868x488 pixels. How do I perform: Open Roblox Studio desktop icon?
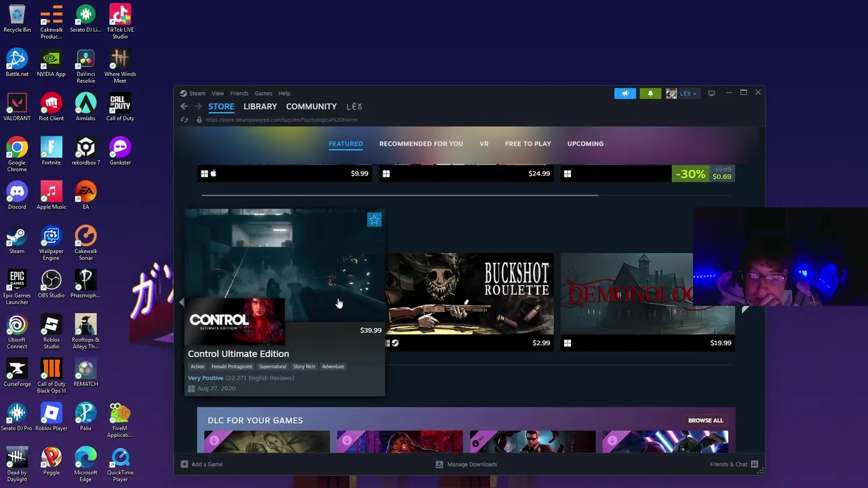[x=52, y=331]
